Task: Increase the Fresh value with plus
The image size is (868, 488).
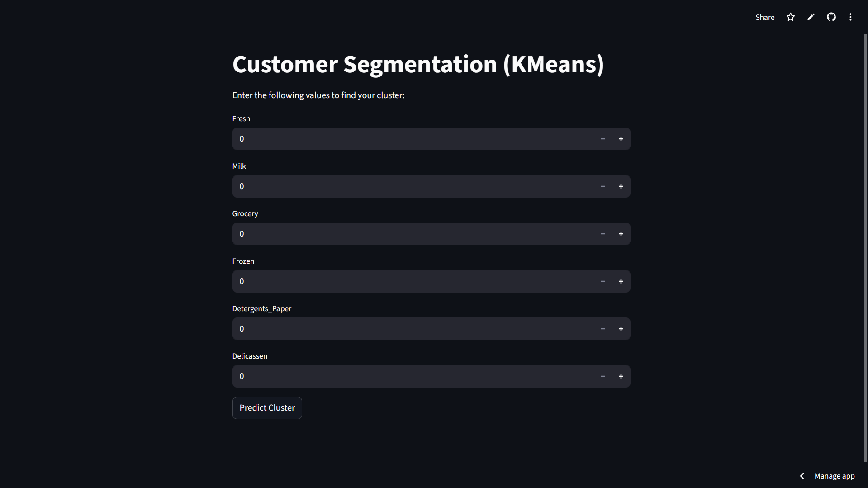Action: click(x=621, y=139)
